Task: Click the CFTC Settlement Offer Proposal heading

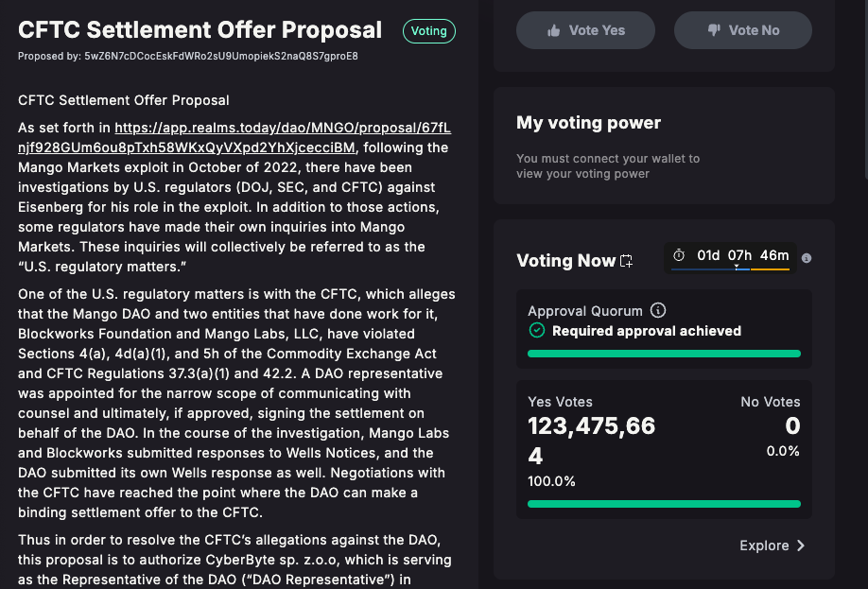Action: 200,30
